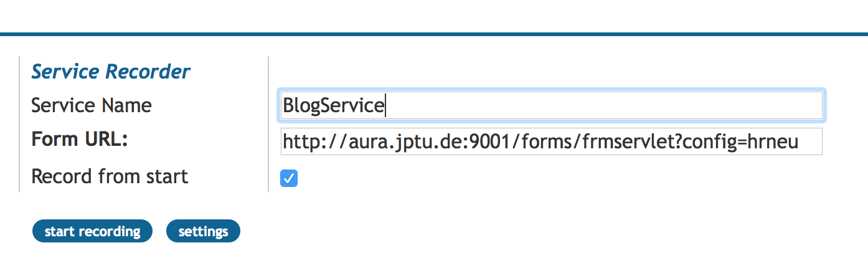Click the word recording on the button
Viewport: 868px width, 263px height.
[109, 232]
